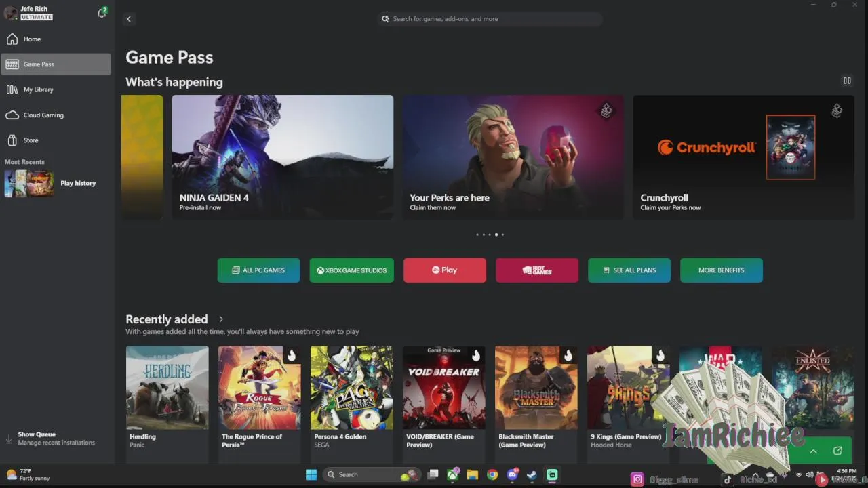
Task: Click ALL PC GAMES button
Action: [x=258, y=270]
